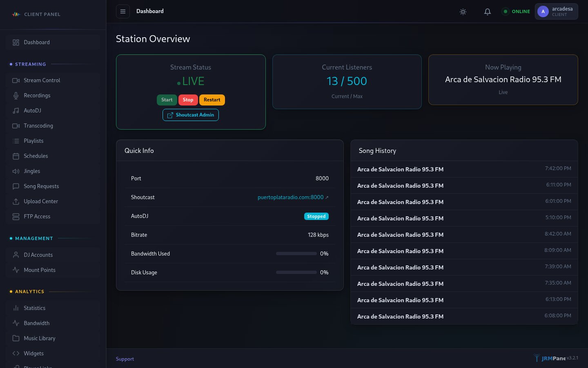Screen dimensions: 588x368
Task: Click the Schedules calendar icon
Action: (x=16, y=156)
